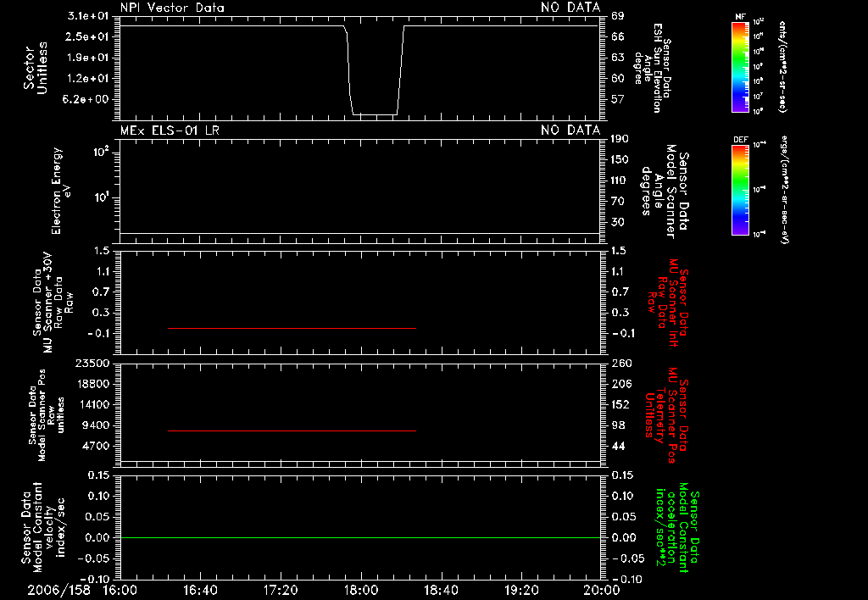This screenshot has width=868, height=600.
Task: Click the 18:40 time axis label
Action: (441, 590)
